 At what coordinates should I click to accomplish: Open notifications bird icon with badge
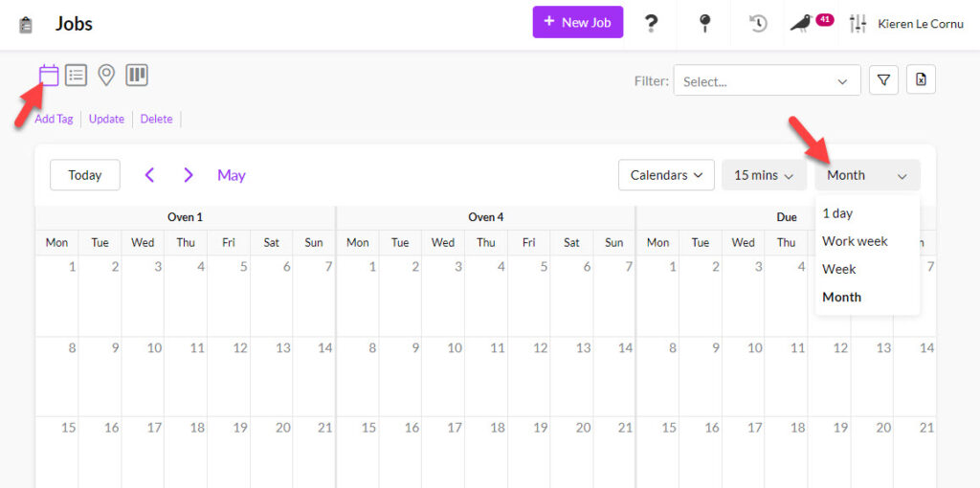coord(802,23)
